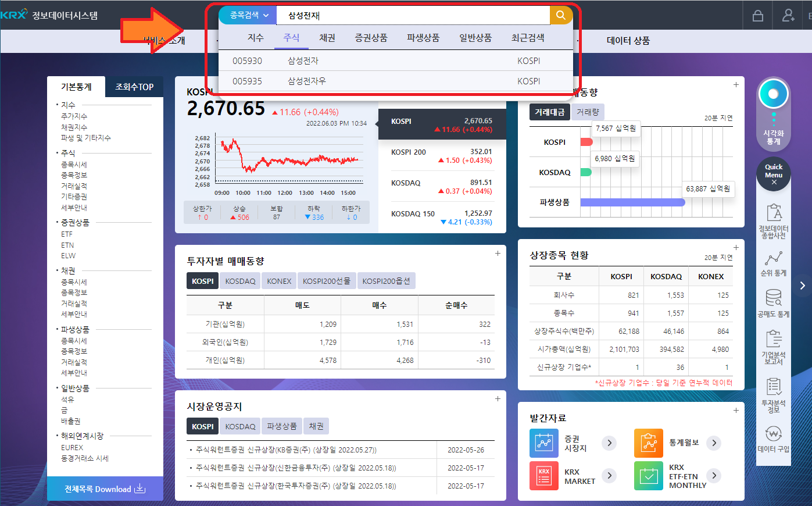Select 채권 tab in 시장운영공시
This screenshot has width=812, height=506.
(x=316, y=426)
